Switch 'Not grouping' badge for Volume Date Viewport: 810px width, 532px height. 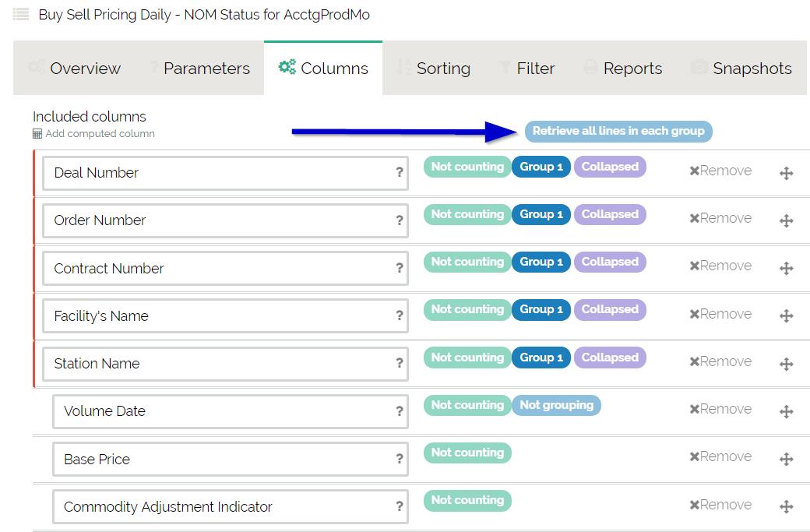556,405
